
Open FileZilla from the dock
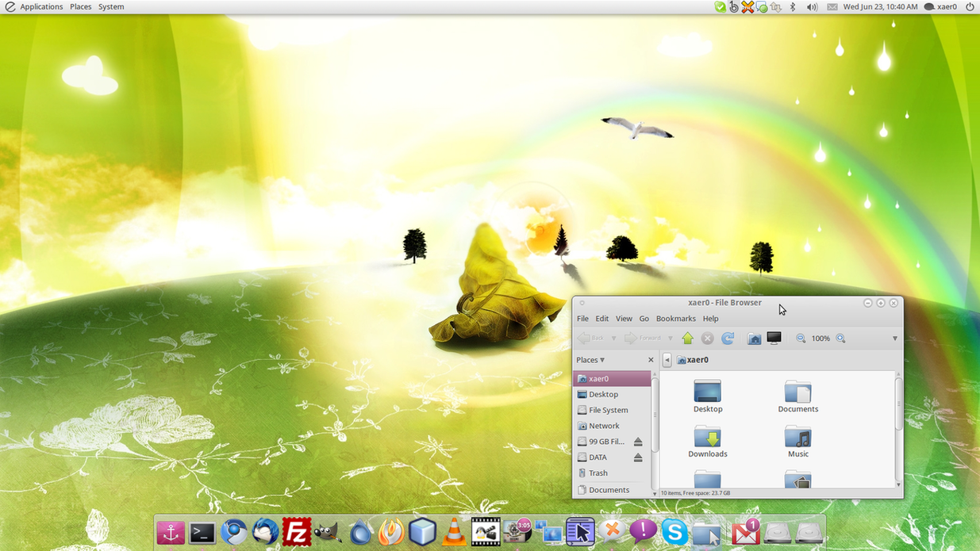click(x=297, y=533)
